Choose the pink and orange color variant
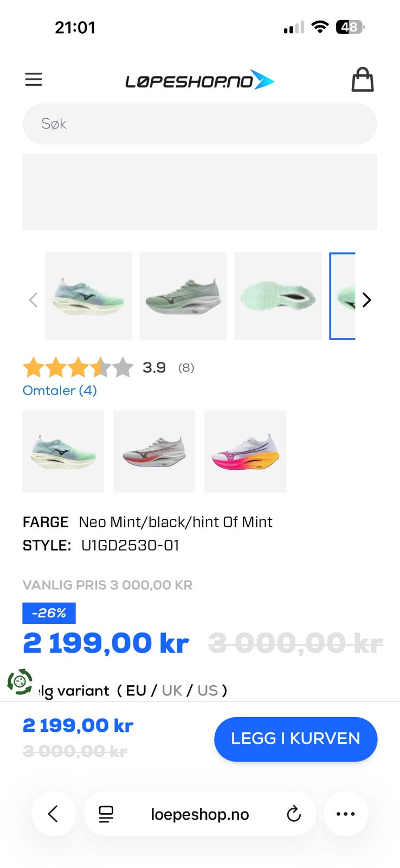The image size is (400, 868). [245, 451]
